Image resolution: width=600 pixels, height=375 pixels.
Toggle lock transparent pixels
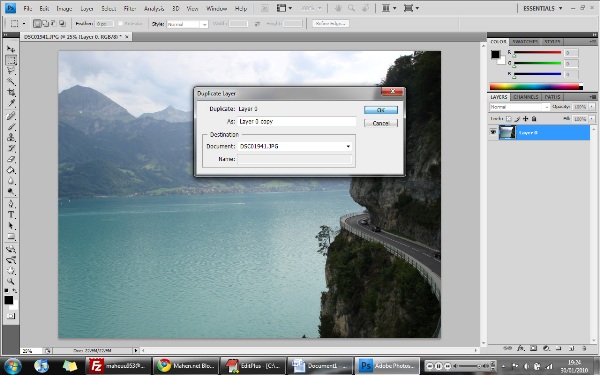pos(509,119)
